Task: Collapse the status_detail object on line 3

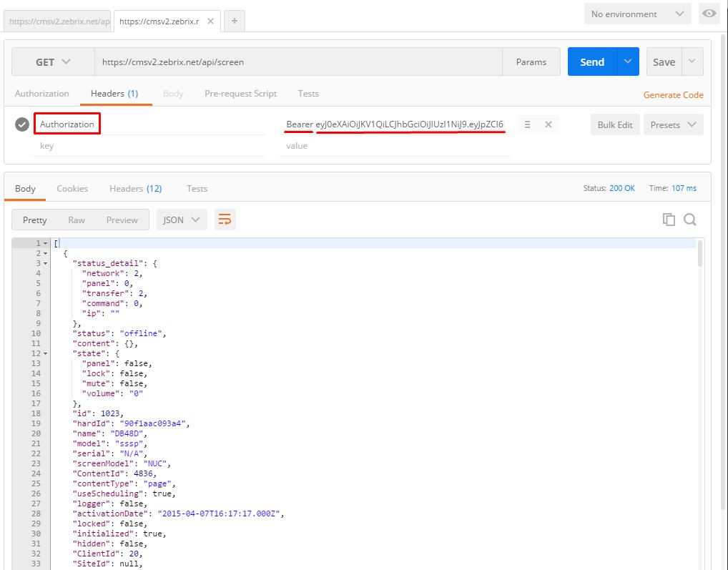Action: (x=46, y=263)
